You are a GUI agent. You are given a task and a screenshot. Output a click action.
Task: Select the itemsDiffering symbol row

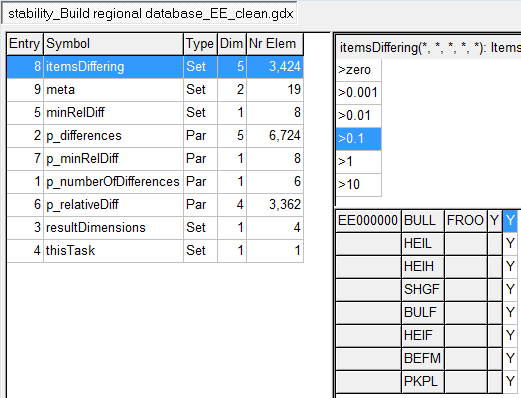155,67
